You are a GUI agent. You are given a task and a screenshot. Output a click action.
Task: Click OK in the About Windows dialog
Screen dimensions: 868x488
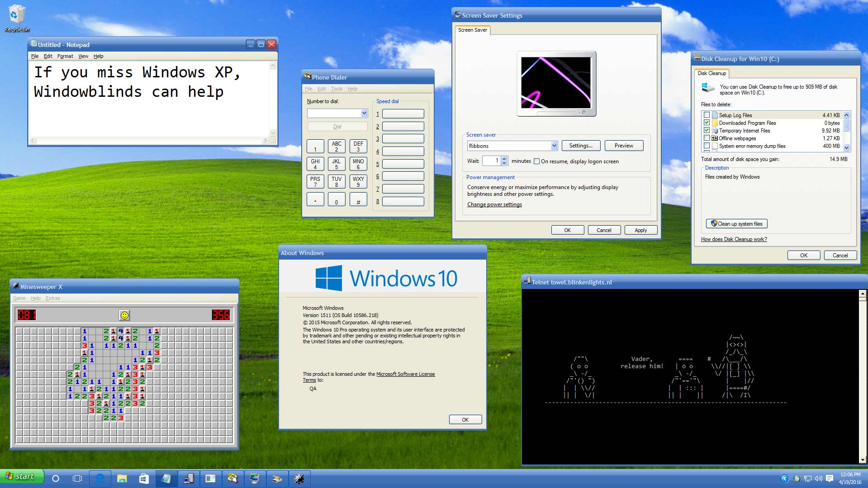point(465,420)
